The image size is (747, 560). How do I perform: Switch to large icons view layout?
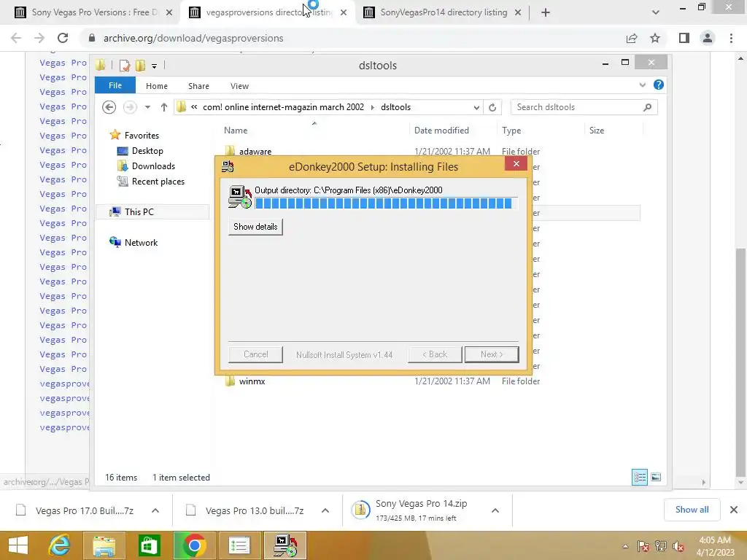coord(656,477)
